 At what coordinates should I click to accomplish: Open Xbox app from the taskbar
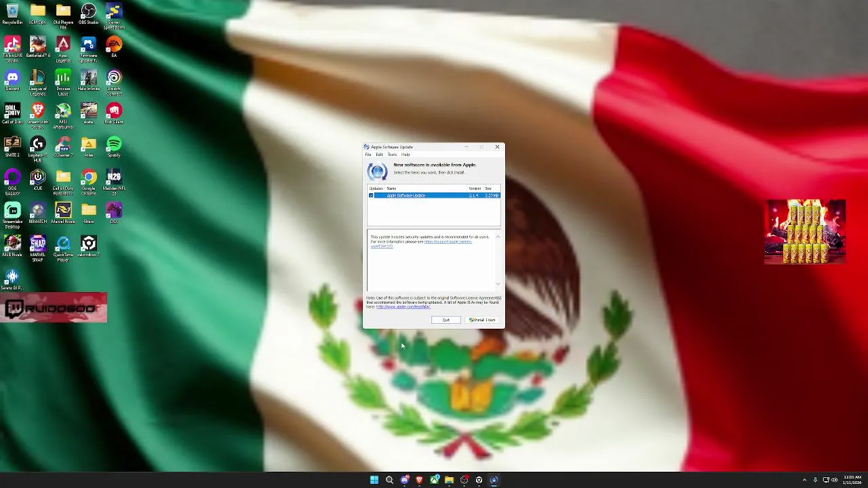[434, 480]
